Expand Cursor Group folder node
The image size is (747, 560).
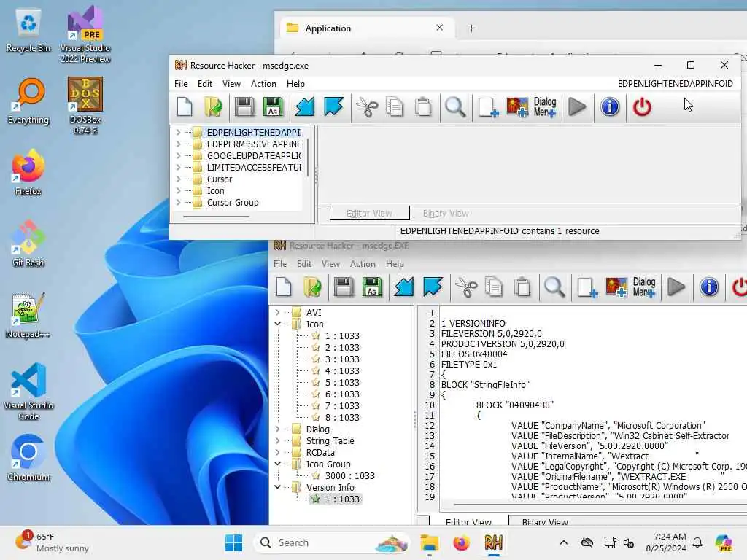click(x=179, y=203)
